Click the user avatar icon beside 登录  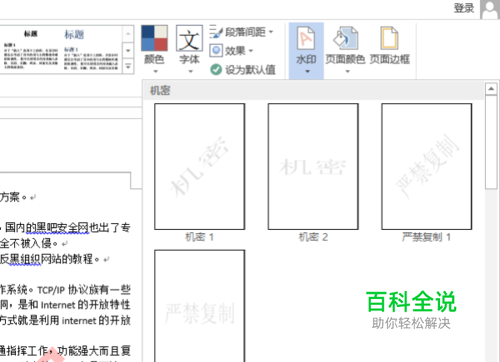(x=489, y=9)
